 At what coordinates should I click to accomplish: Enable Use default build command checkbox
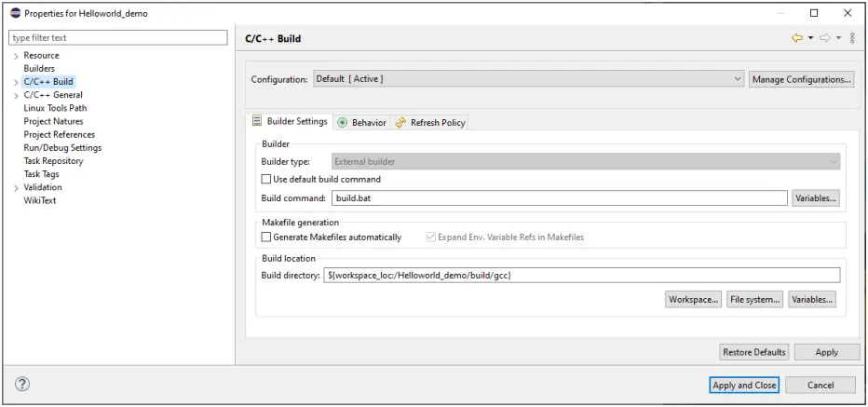[266, 180]
